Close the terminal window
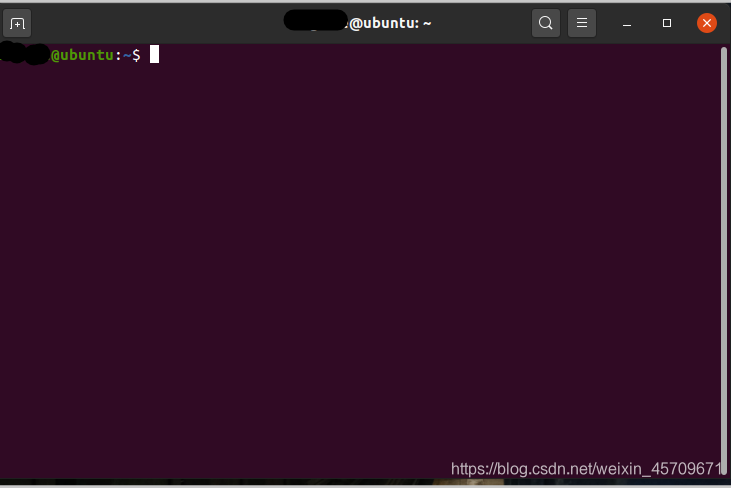Viewport: 731px width, 488px height. 707,23
